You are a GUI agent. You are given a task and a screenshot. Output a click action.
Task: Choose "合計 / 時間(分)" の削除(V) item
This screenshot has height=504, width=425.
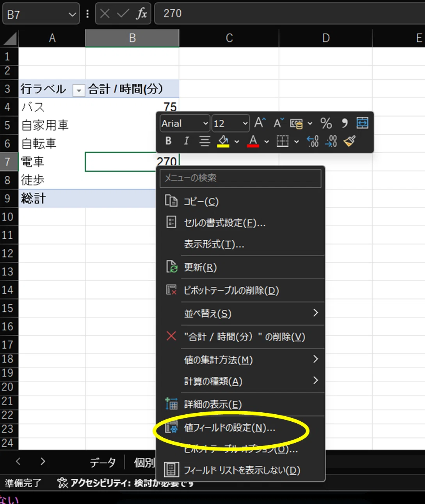click(240, 336)
